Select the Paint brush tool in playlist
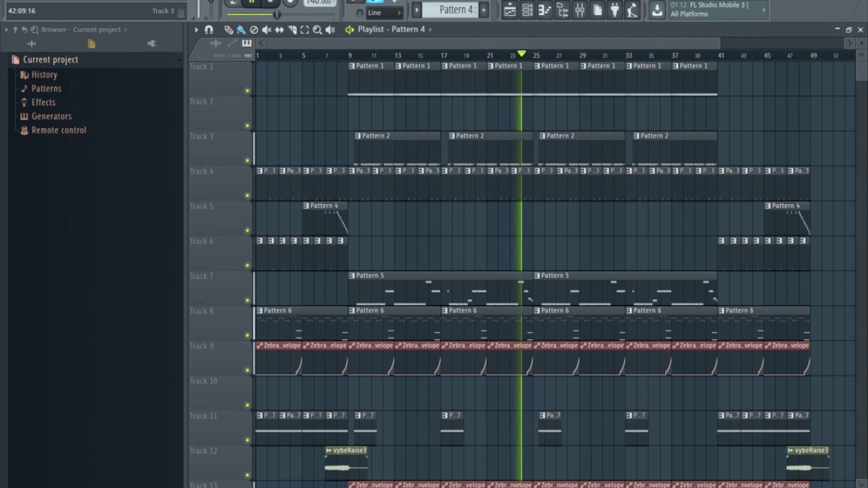The image size is (868, 488). coord(241,29)
